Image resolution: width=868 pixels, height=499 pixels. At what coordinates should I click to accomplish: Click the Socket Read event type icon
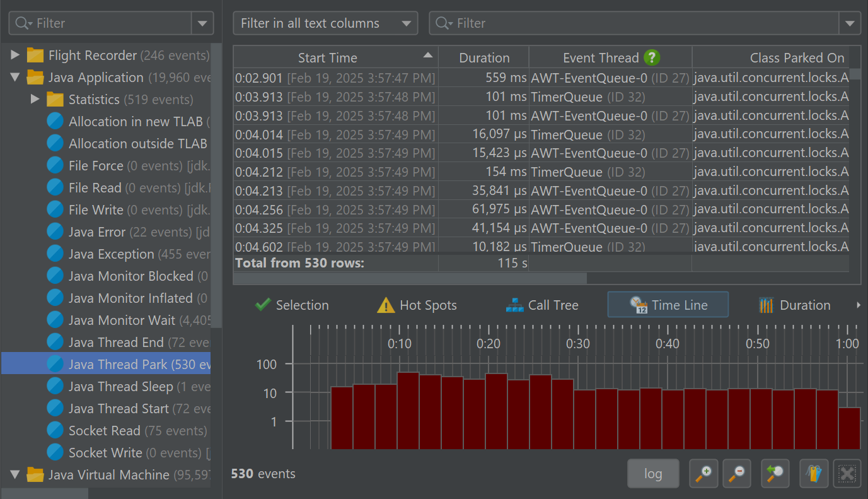point(55,431)
